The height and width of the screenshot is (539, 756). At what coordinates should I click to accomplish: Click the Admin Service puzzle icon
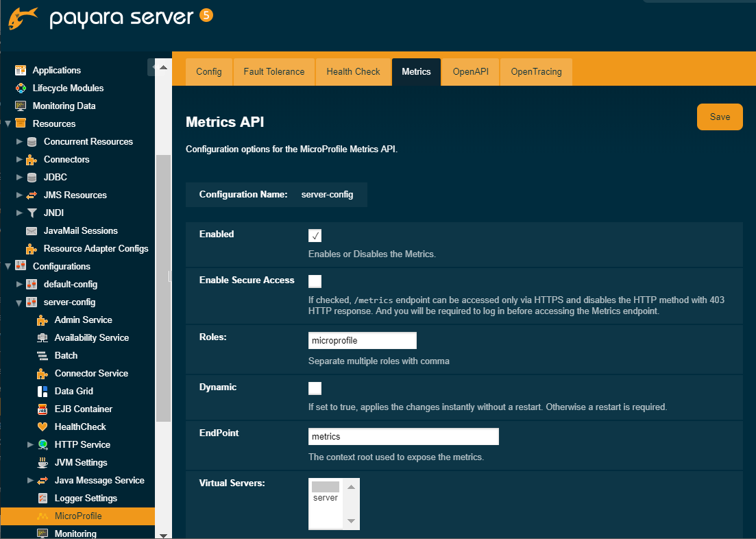pos(42,320)
